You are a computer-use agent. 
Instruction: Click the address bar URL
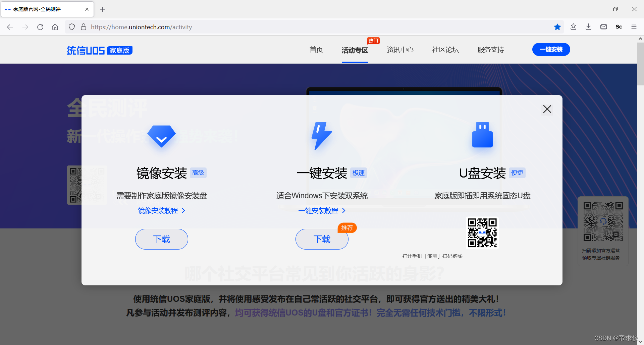pyautogui.click(x=141, y=27)
